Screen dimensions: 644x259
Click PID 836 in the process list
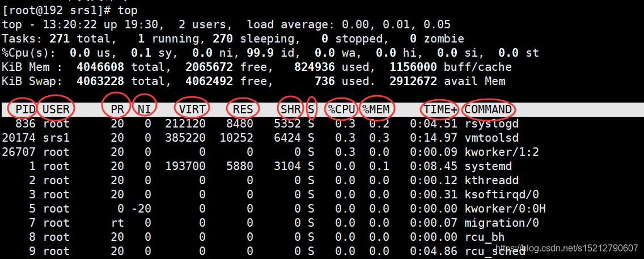[x=26, y=124]
